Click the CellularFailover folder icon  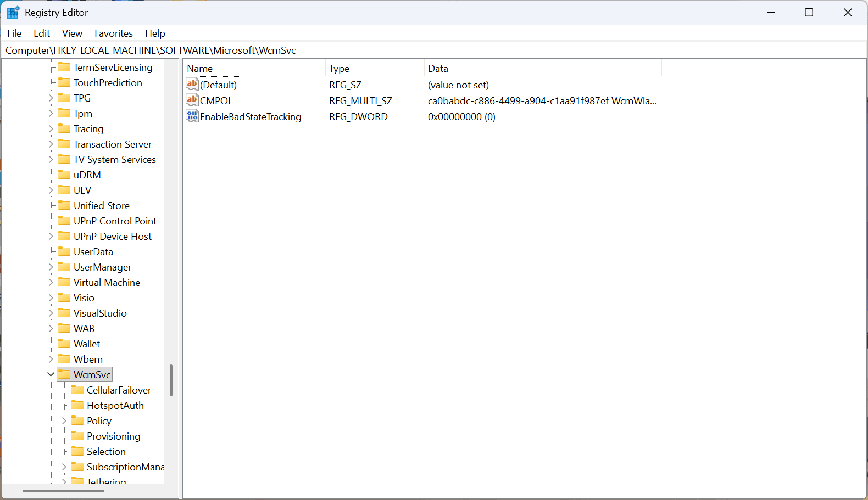pos(77,390)
